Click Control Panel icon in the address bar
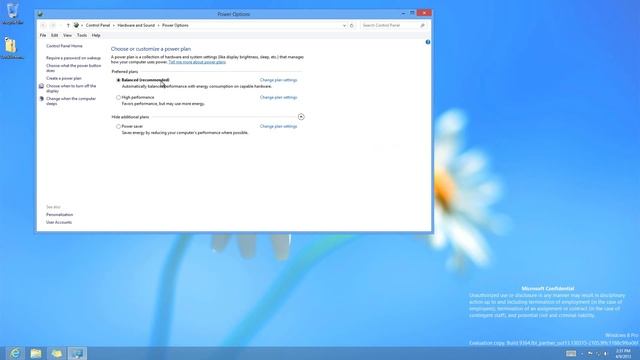 pos(76,25)
